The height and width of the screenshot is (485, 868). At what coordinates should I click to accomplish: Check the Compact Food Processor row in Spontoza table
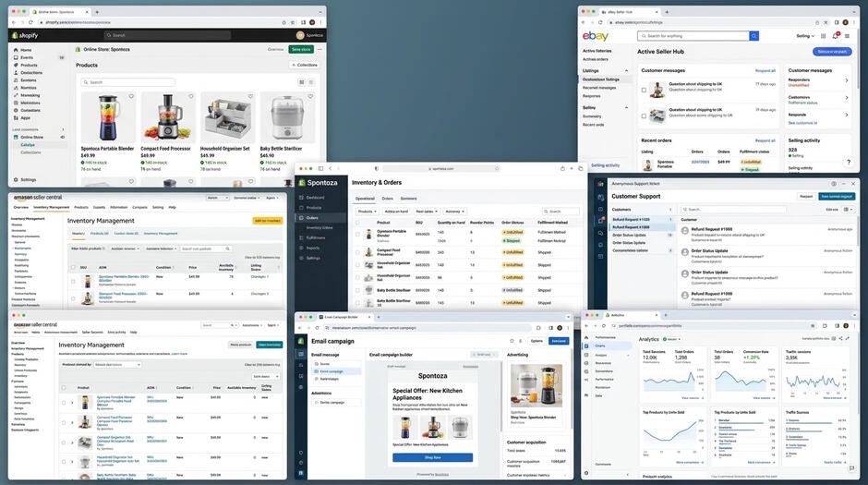tap(357, 252)
